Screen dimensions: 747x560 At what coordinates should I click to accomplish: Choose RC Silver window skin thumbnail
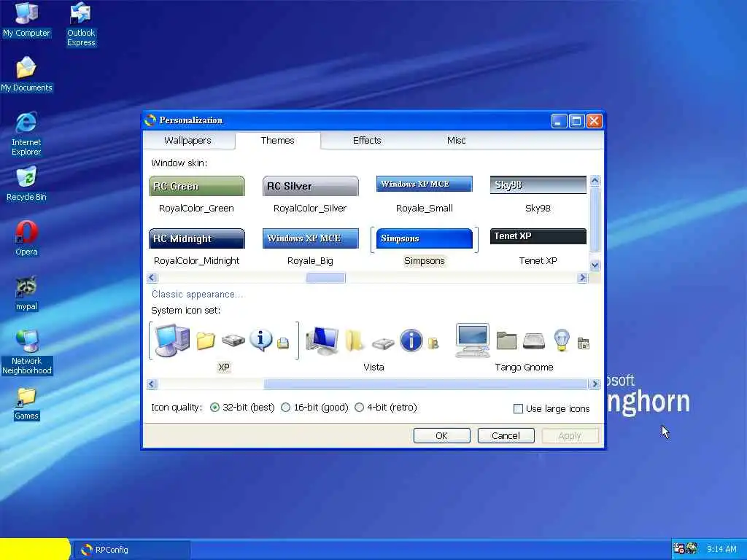(x=310, y=186)
